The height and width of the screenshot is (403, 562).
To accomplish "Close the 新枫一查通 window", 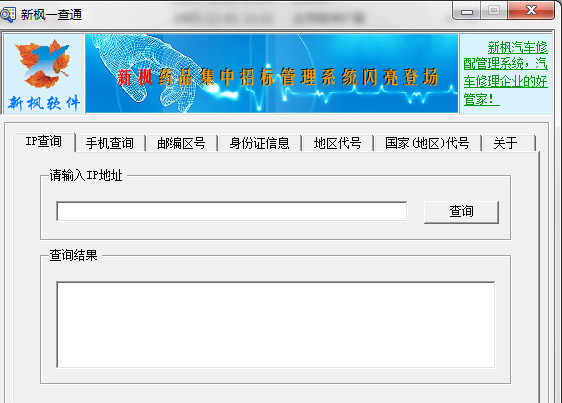I will (531, 11).
